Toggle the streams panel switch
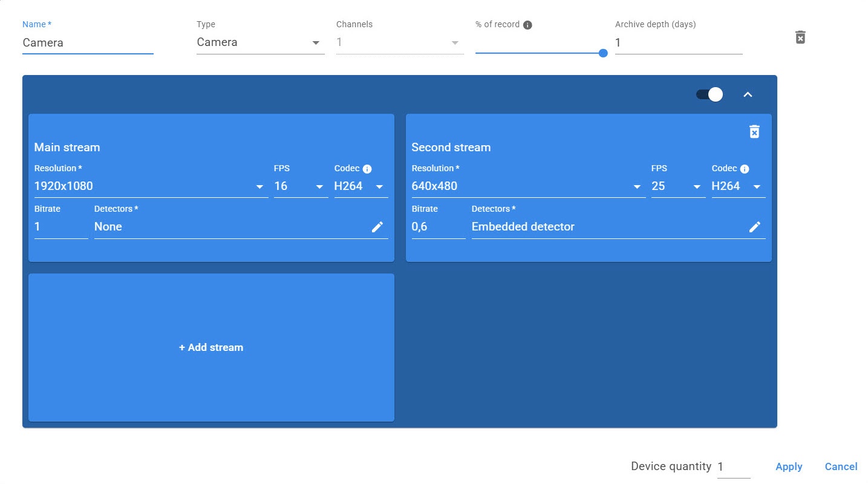This screenshot has height=484, width=868. coord(709,94)
